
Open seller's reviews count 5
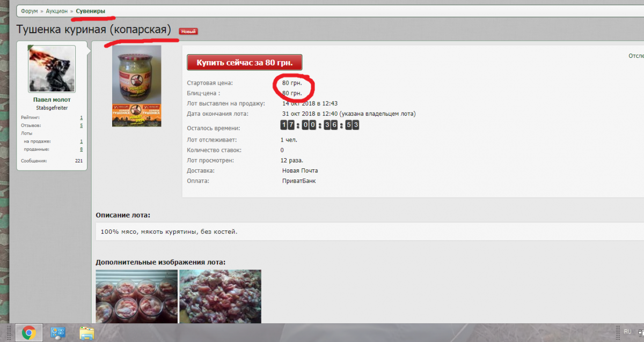click(82, 125)
